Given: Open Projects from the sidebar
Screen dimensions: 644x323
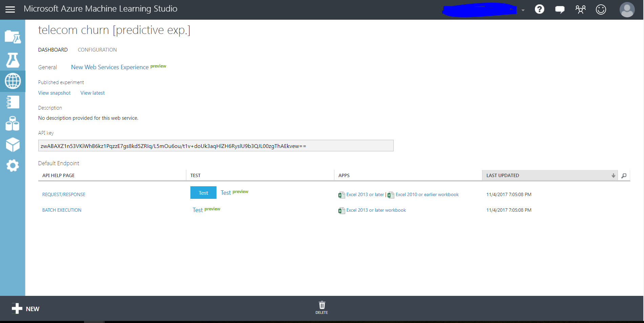Looking at the screenshot, I should [13, 37].
